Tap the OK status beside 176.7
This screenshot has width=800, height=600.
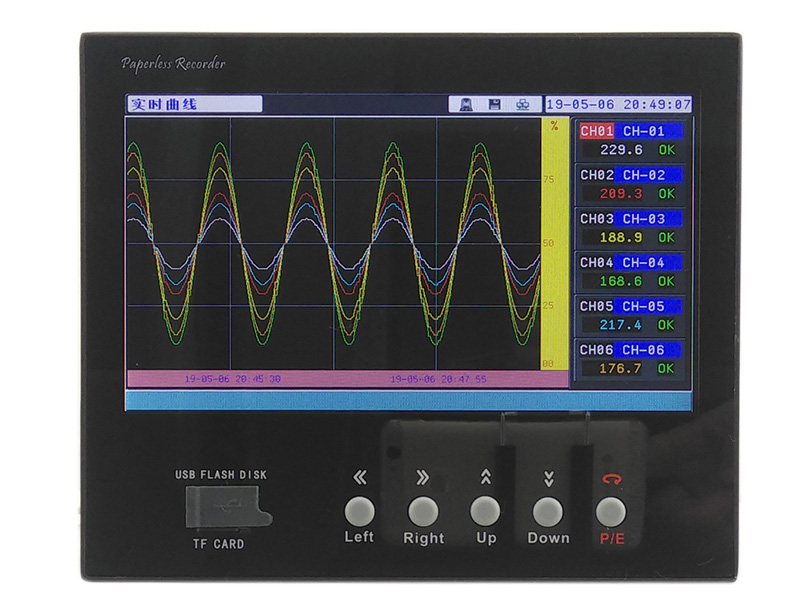(x=666, y=368)
